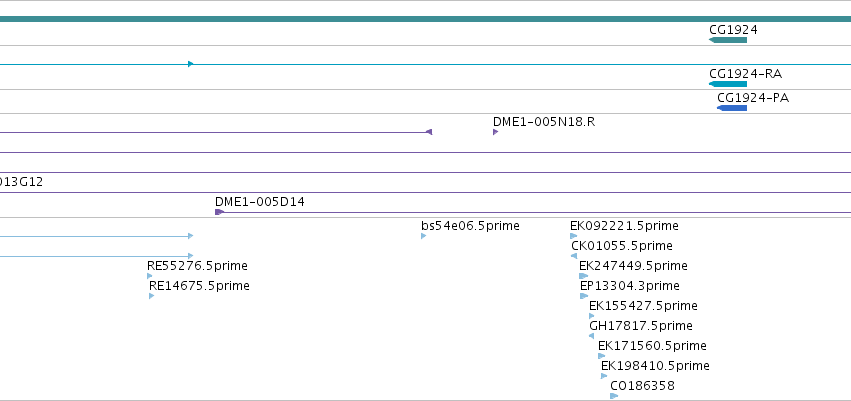
Task: Click the DME1-005D14 start marker
Action: click(x=219, y=212)
